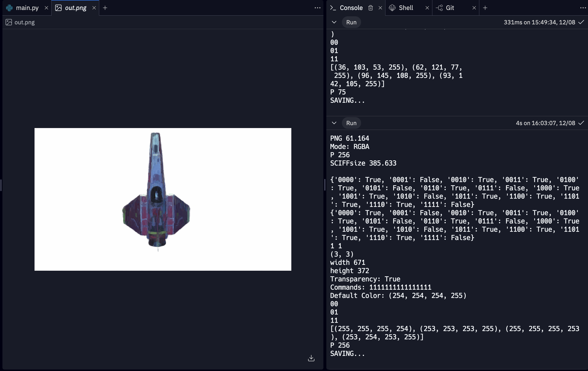Collapse the first Run output block
This screenshot has width=588, height=371.
tap(334, 22)
